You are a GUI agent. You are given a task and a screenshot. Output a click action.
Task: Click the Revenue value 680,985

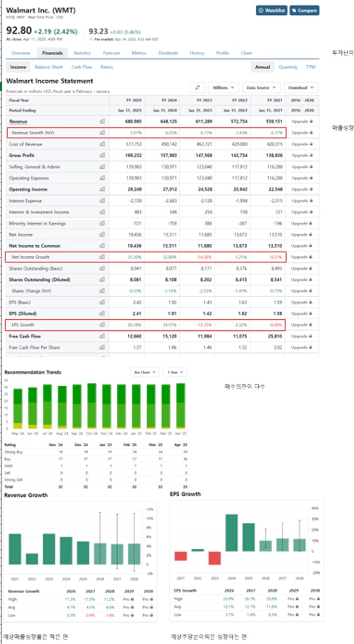tap(134, 122)
